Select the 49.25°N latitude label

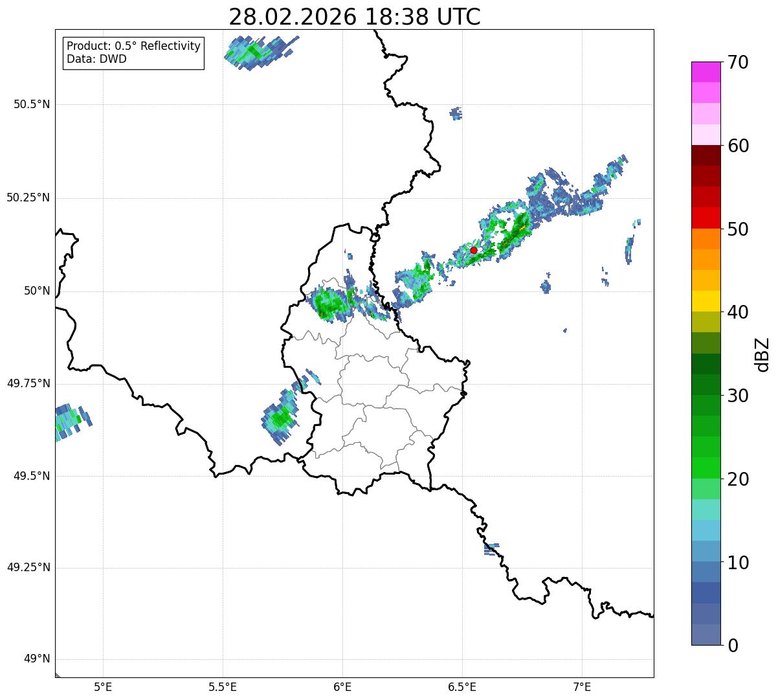click(28, 567)
